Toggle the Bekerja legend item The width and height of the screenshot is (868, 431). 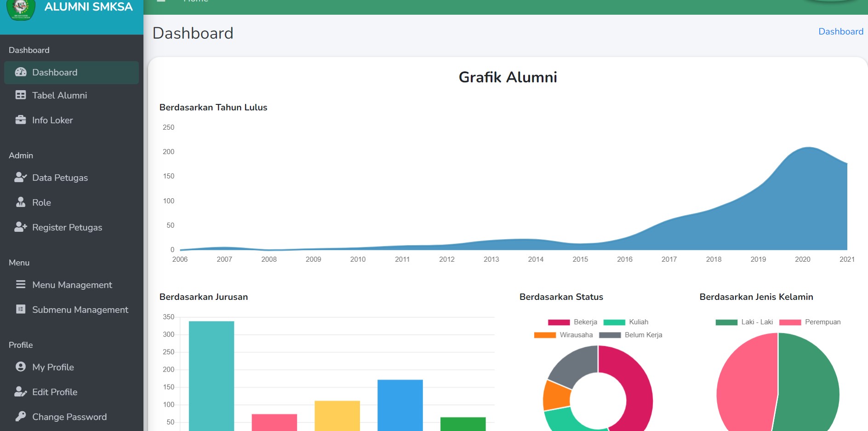click(572, 322)
